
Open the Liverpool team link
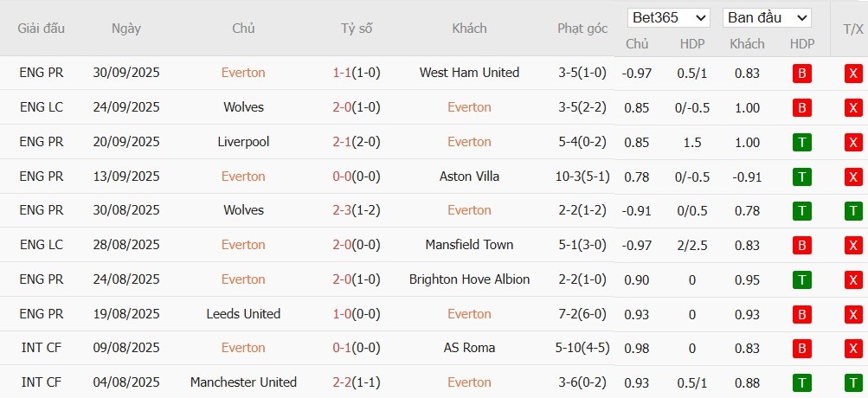coord(243,142)
